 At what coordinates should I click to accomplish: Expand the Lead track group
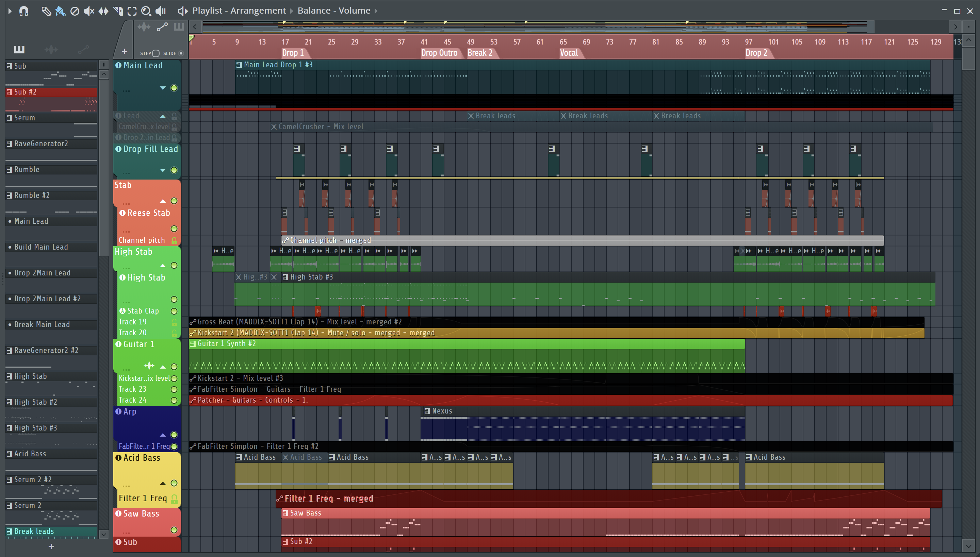[x=163, y=116]
